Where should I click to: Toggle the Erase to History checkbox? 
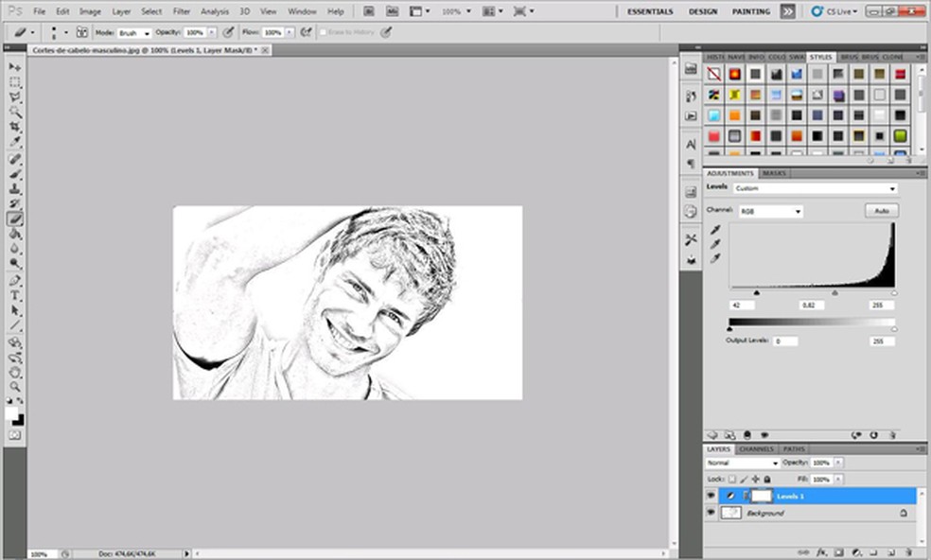click(323, 32)
